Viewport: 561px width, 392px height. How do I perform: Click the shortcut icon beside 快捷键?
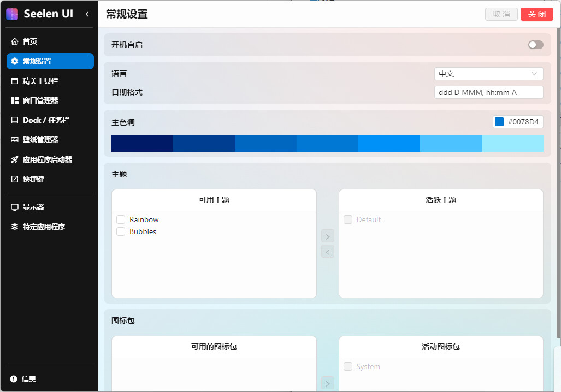[x=15, y=179]
